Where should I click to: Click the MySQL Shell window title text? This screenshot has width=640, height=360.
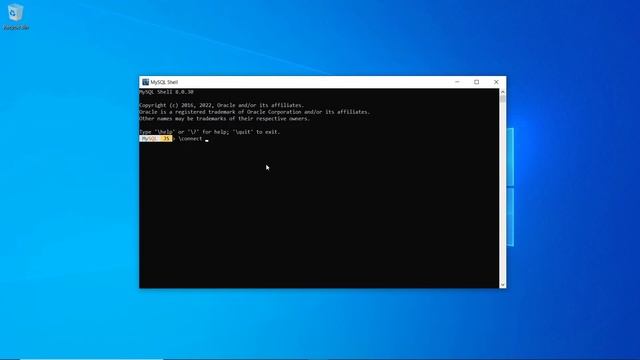(x=164, y=82)
